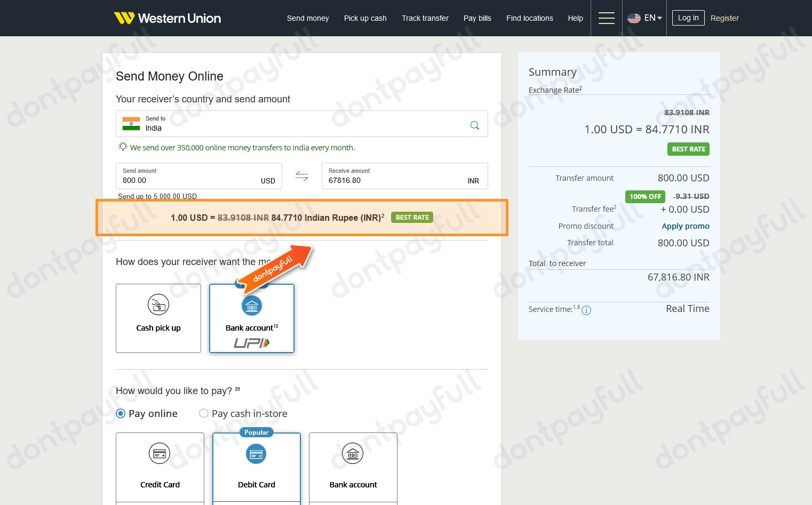Choose the Bank account receive option card
Image resolution: width=812 pixels, height=505 pixels.
(x=252, y=318)
